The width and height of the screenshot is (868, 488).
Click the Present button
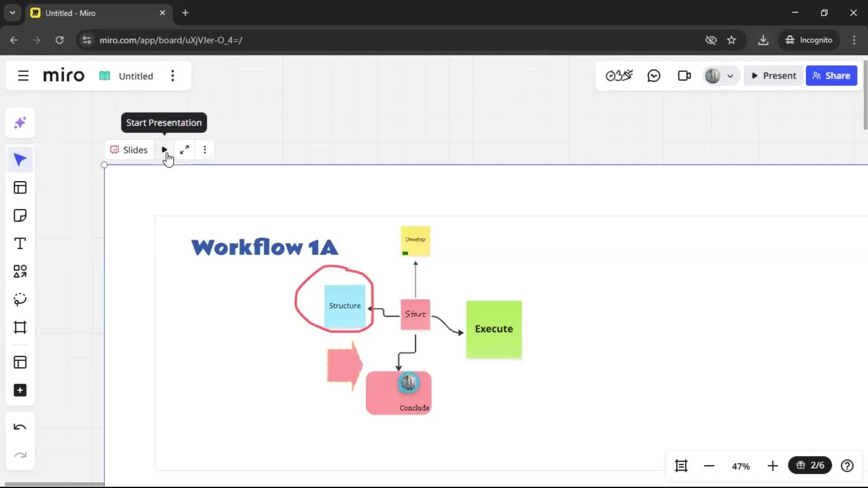[x=774, y=76]
